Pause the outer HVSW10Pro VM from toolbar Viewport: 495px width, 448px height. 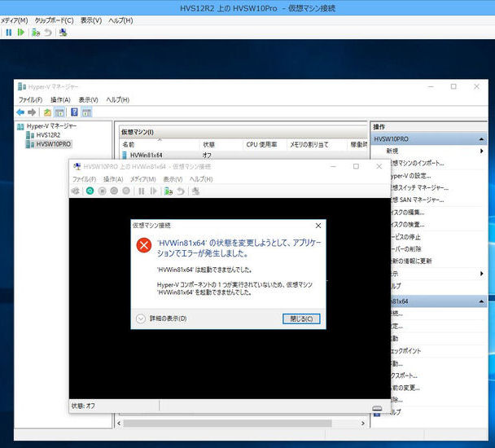(x=9, y=33)
